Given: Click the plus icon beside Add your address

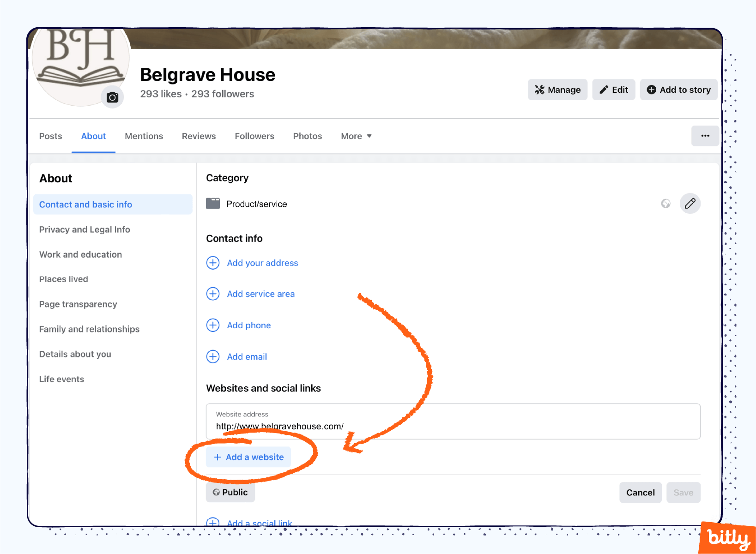Looking at the screenshot, I should click(213, 263).
